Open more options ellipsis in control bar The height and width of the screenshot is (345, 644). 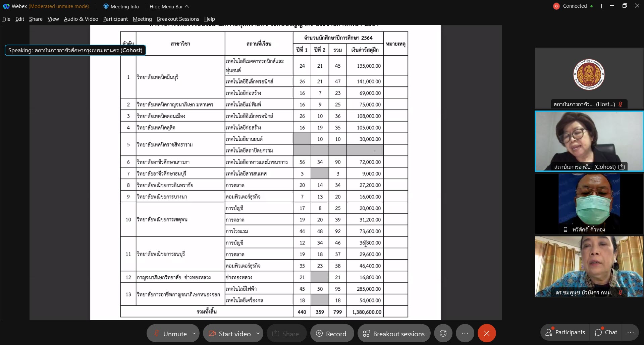click(465, 333)
